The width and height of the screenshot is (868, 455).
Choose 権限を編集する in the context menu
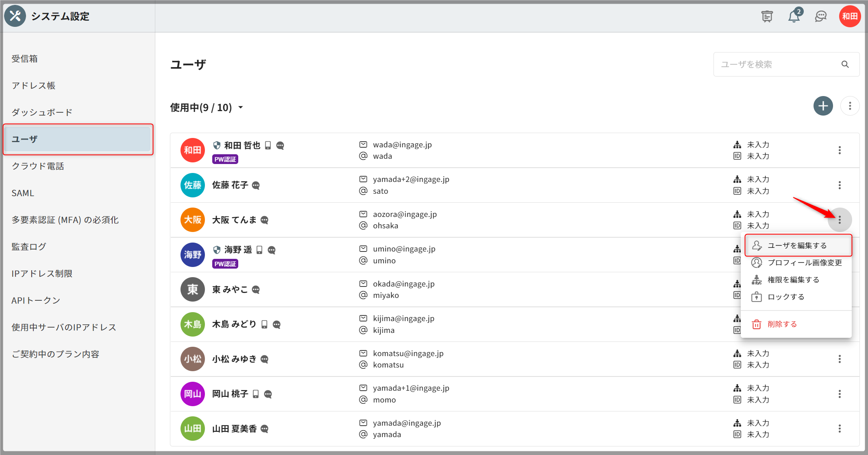tap(793, 280)
